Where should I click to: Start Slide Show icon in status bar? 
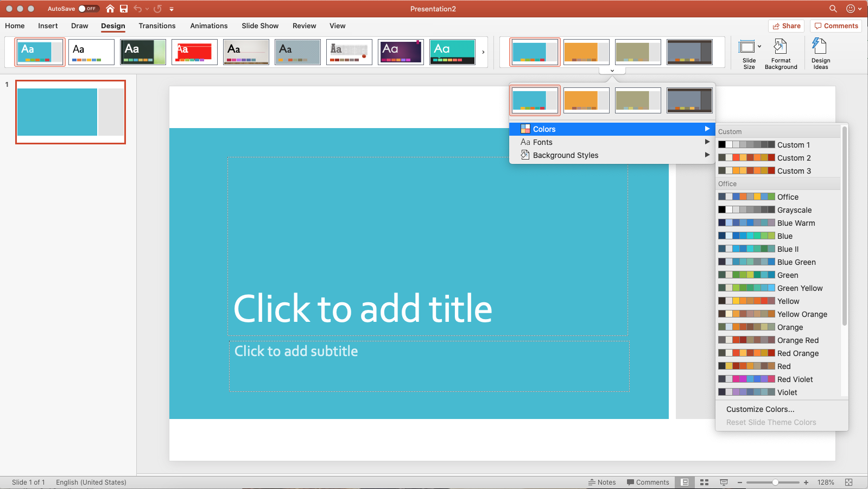pyautogui.click(x=724, y=482)
